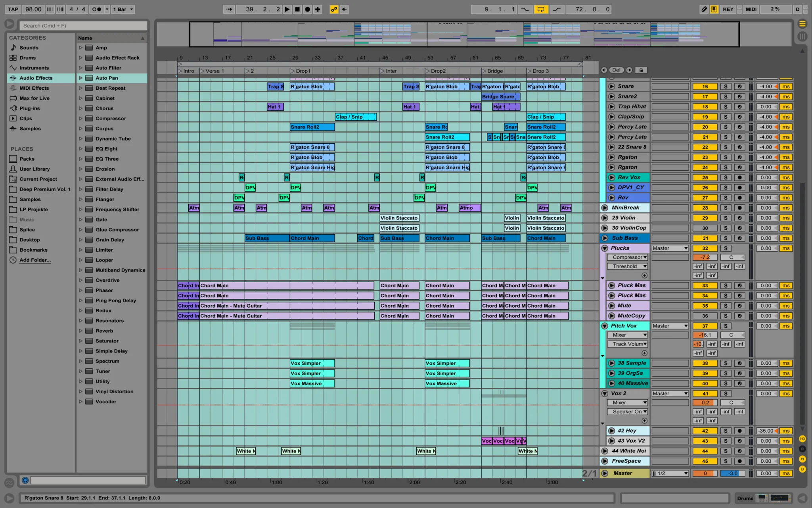The image size is (812, 508).
Task: Toggle Draw Mode pencil icon
Action: click(704, 9)
